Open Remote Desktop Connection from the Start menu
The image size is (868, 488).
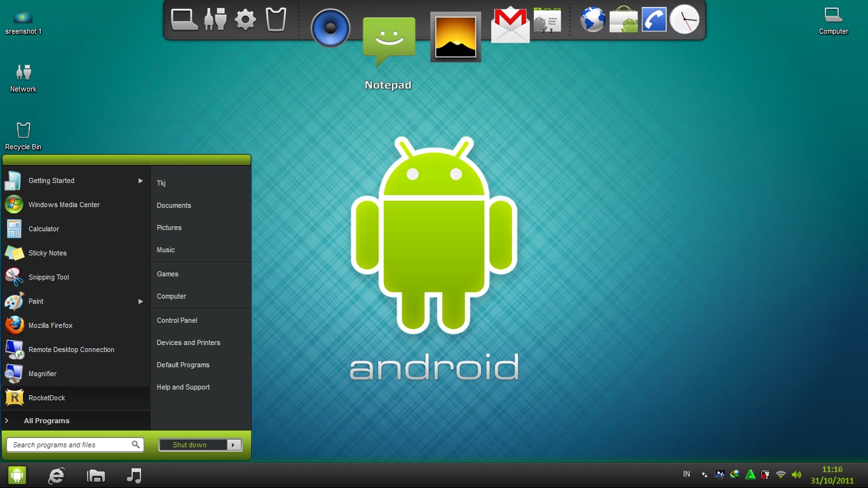[x=75, y=349]
